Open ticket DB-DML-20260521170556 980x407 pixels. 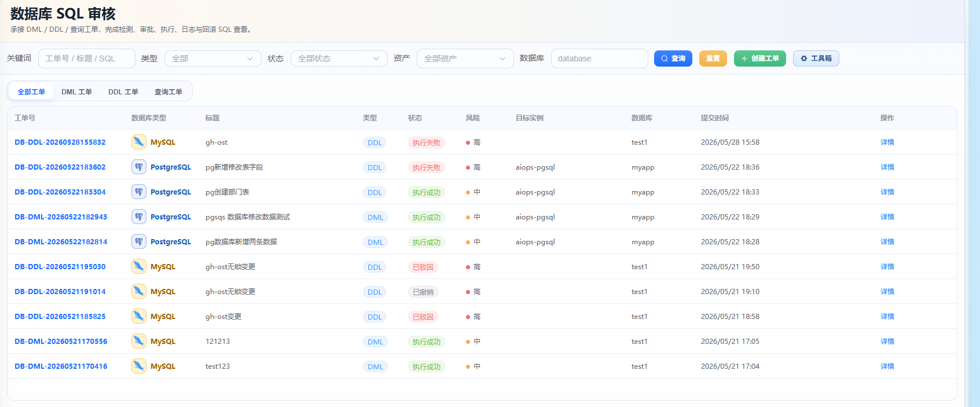pyautogui.click(x=61, y=341)
